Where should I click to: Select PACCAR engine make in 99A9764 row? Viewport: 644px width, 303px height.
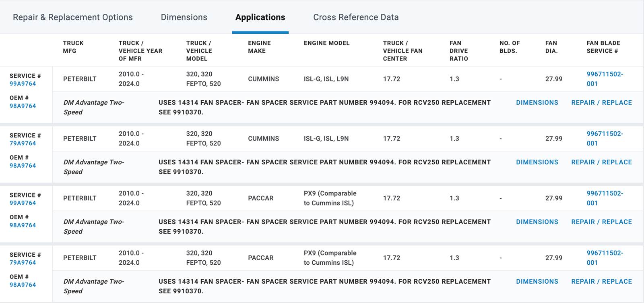(260, 198)
